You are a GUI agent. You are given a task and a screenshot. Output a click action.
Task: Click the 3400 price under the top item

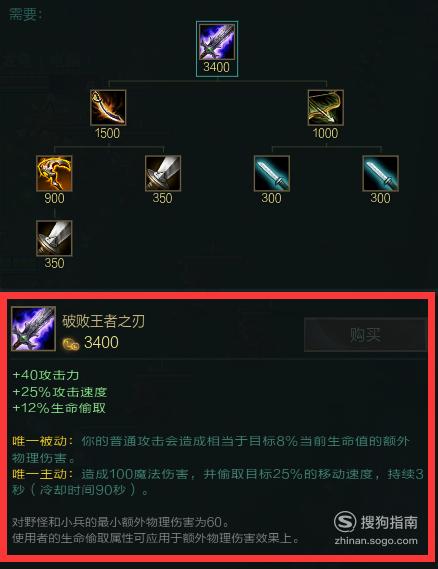click(x=217, y=67)
